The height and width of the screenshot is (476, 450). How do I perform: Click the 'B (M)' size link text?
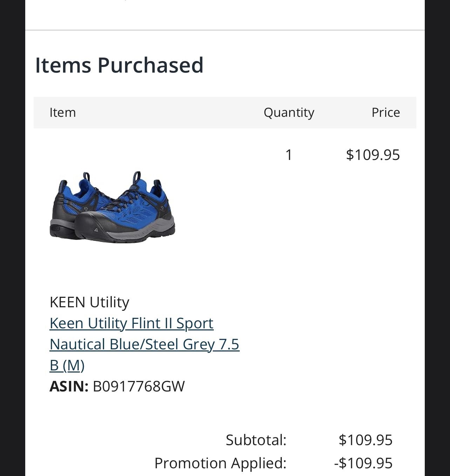[67, 365]
